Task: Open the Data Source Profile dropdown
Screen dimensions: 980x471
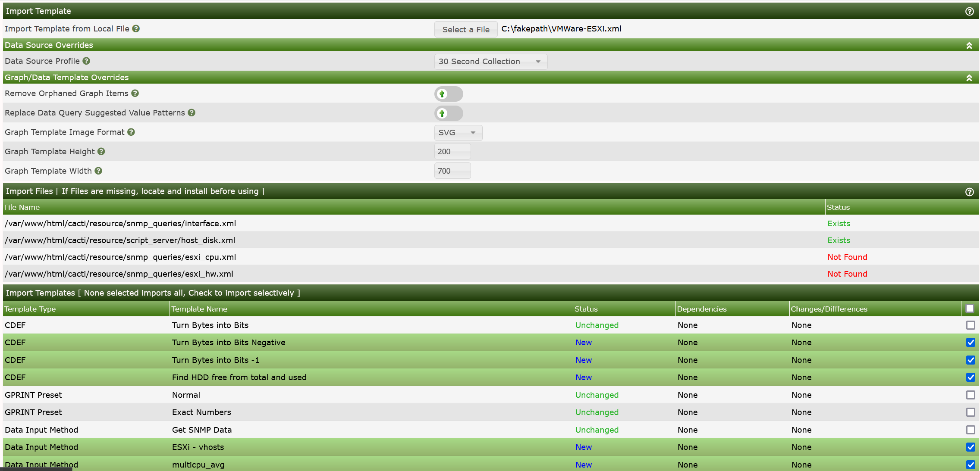Action: [490, 62]
